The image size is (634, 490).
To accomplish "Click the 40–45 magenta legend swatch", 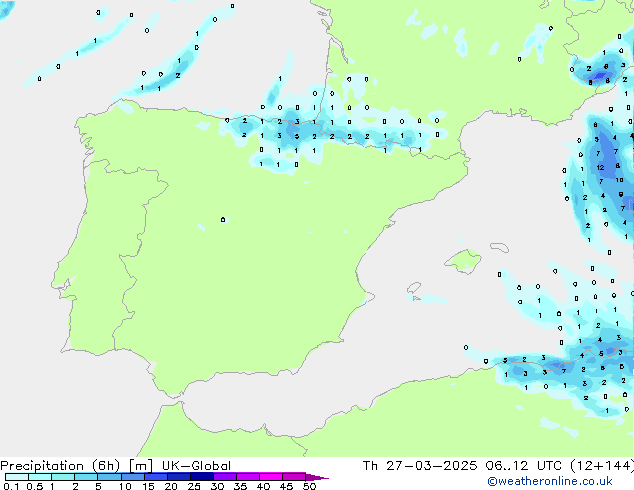I will pyautogui.click(x=271, y=477).
